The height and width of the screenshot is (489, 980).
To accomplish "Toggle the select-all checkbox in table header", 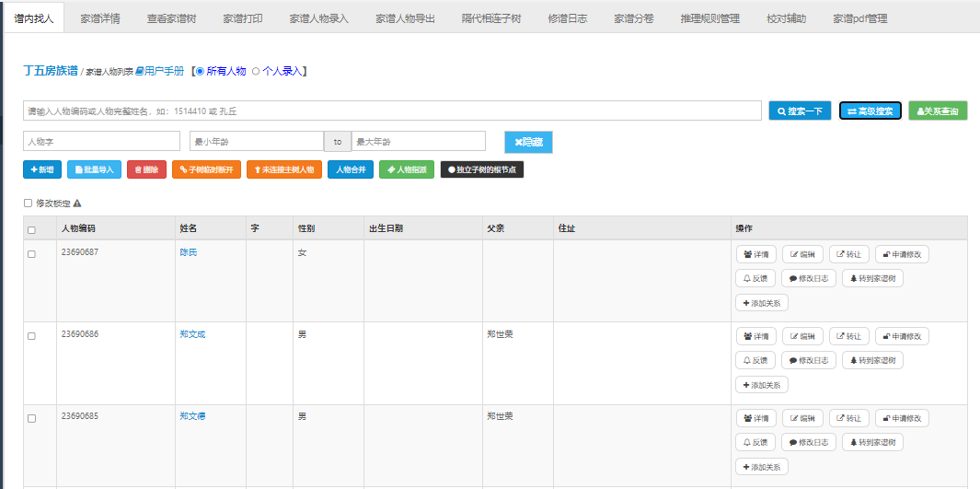I will click(x=31, y=230).
